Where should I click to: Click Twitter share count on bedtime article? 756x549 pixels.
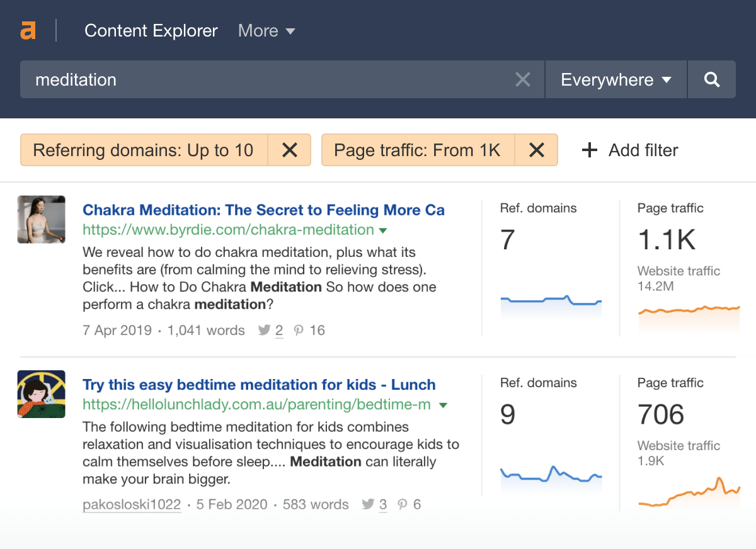(382, 505)
